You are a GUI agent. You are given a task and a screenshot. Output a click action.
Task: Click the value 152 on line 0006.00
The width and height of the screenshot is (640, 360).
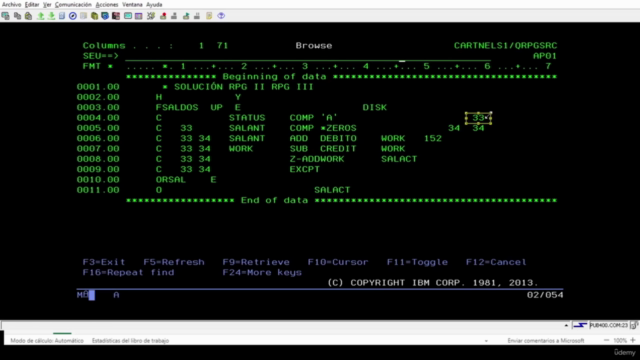tap(433, 138)
